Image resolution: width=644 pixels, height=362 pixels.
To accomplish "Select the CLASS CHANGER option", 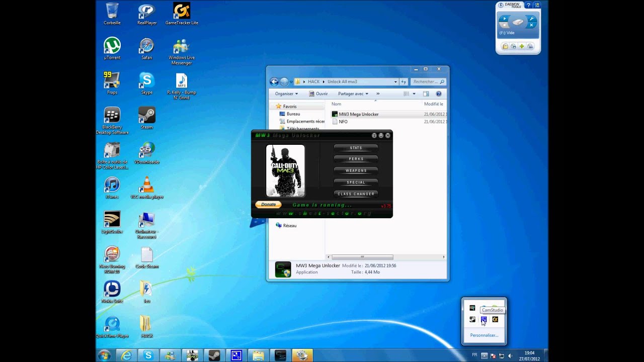I will tap(356, 194).
